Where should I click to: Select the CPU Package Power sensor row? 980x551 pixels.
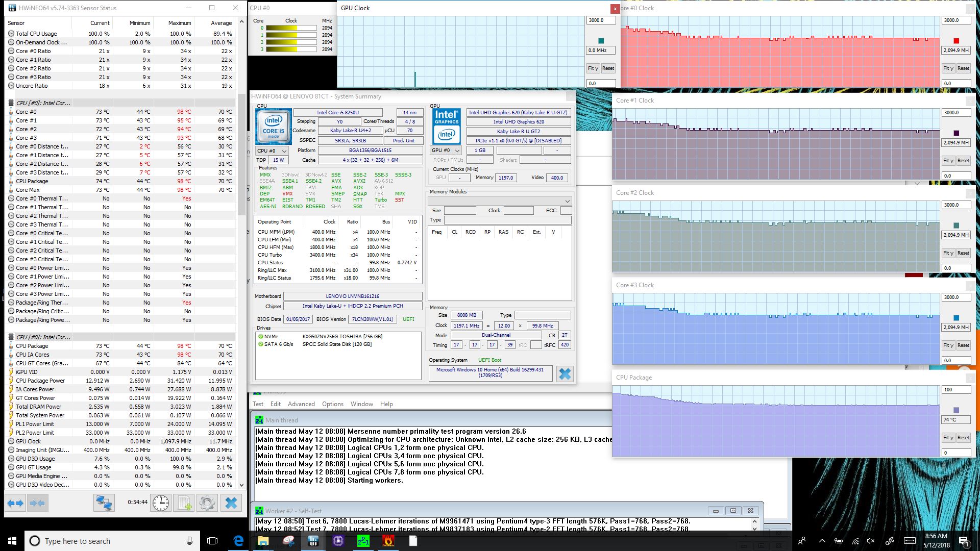point(120,381)
